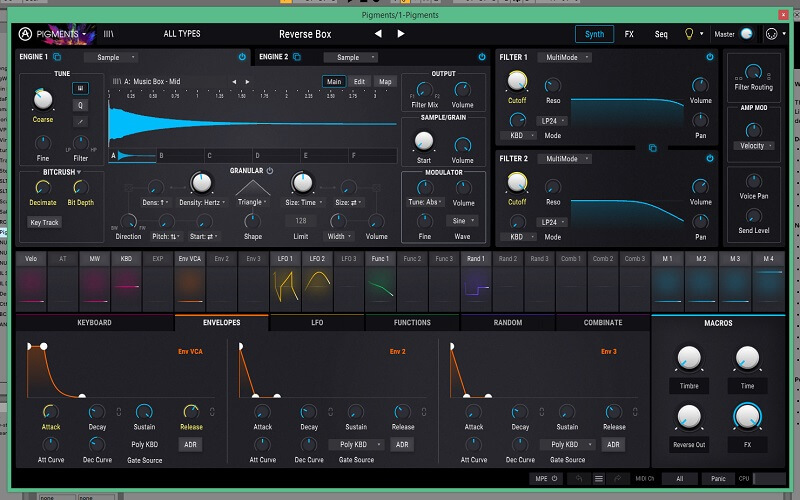Toggle Engine 1 power button

pos(242,57)
